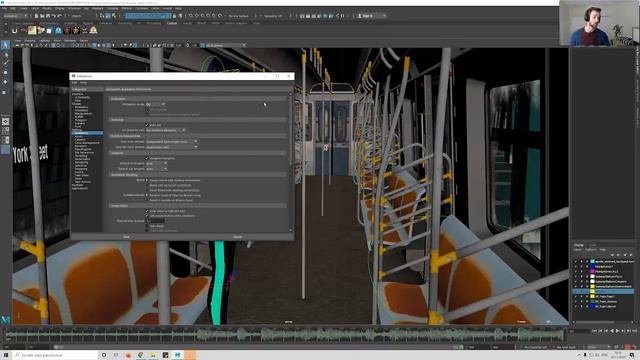640x360 pixels.
Task: Activate the Scale tool in toolbox
Action: click(x=5, y=92)
